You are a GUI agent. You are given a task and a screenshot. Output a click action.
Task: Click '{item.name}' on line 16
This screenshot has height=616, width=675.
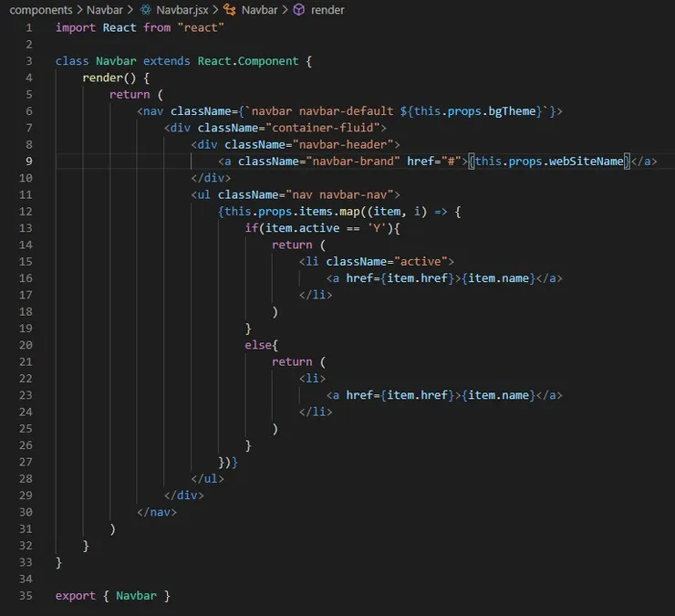[499, 278]
